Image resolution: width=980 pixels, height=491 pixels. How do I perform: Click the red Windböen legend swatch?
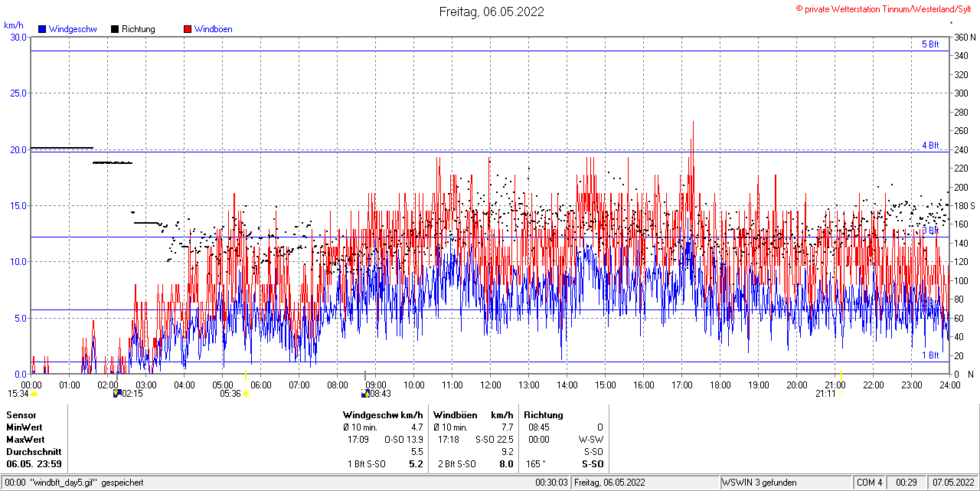click(x=187, y=29)
